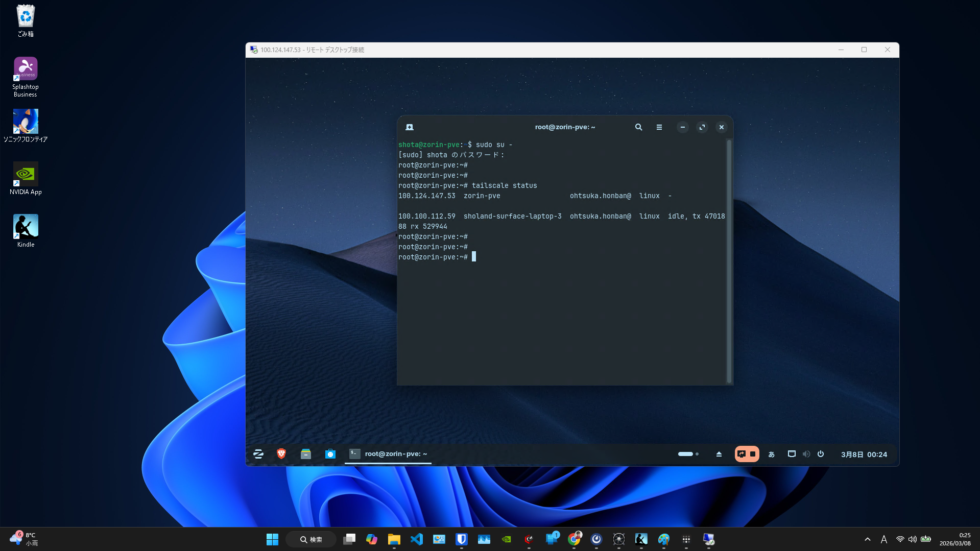Open the Zorin volume control
This screenshot has width=980, height=551.
pos(806,454)
